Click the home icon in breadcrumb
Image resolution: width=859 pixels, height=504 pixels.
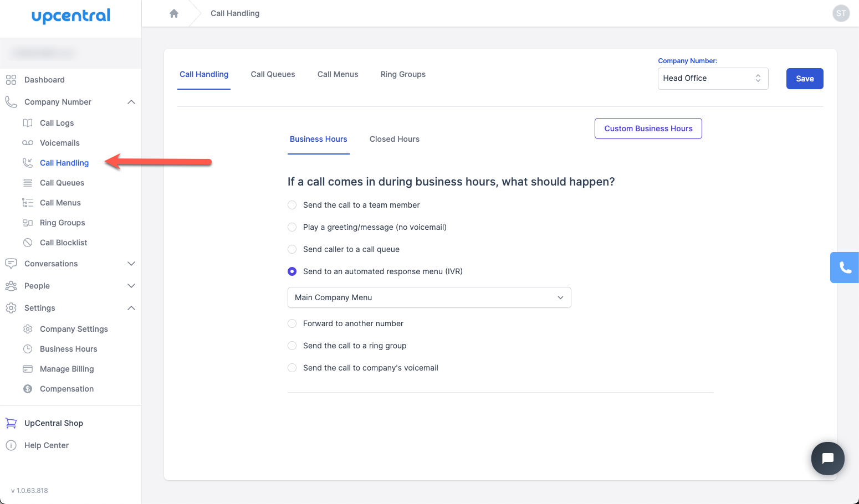(174, 13)
